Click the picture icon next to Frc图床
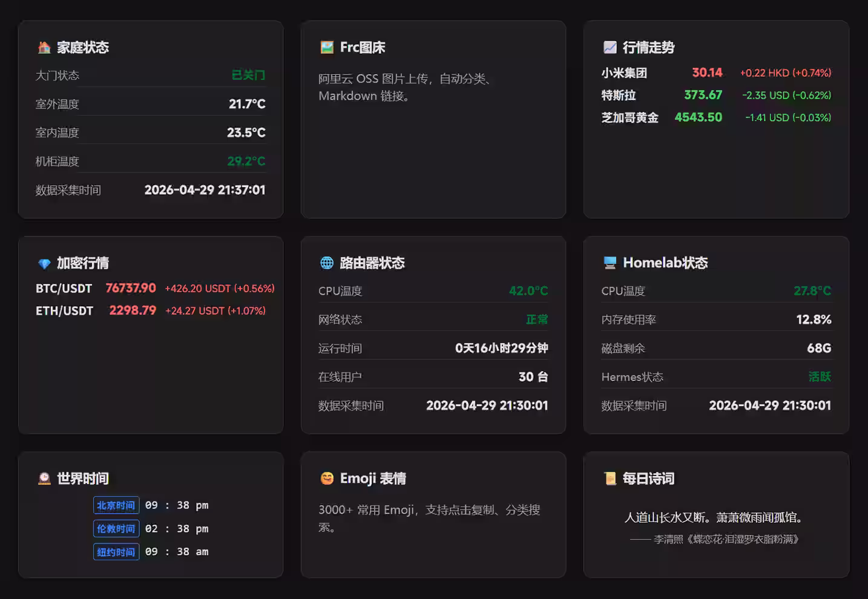Screen dimensions: 868x599 327,48
